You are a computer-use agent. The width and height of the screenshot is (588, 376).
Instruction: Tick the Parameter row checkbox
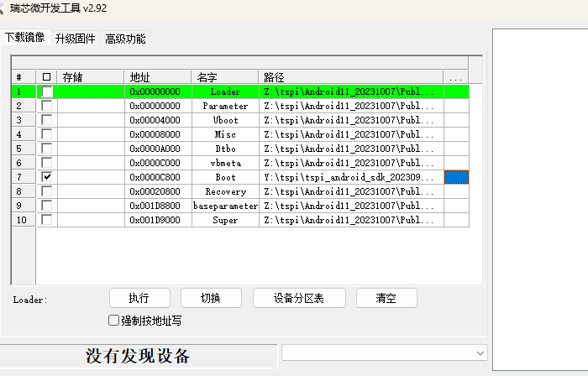(47, 106)
